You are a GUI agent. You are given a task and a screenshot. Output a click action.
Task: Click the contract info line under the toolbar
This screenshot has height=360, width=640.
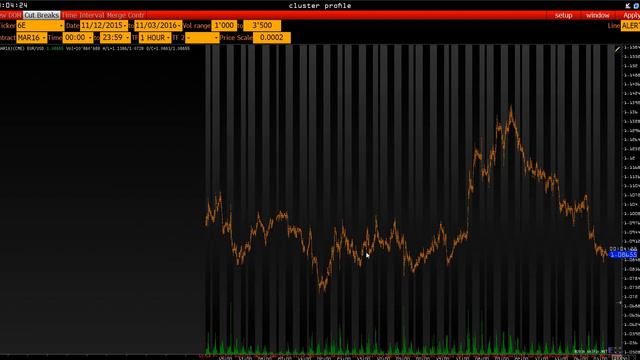pyautogui.click(x=95, y=49)
